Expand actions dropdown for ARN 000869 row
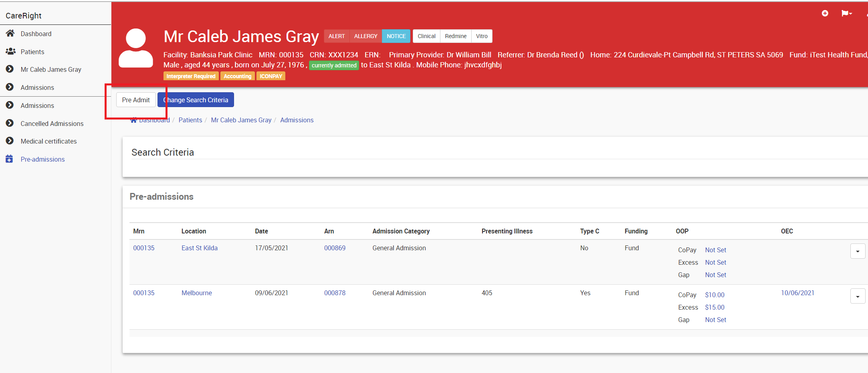 coord(858,251)
